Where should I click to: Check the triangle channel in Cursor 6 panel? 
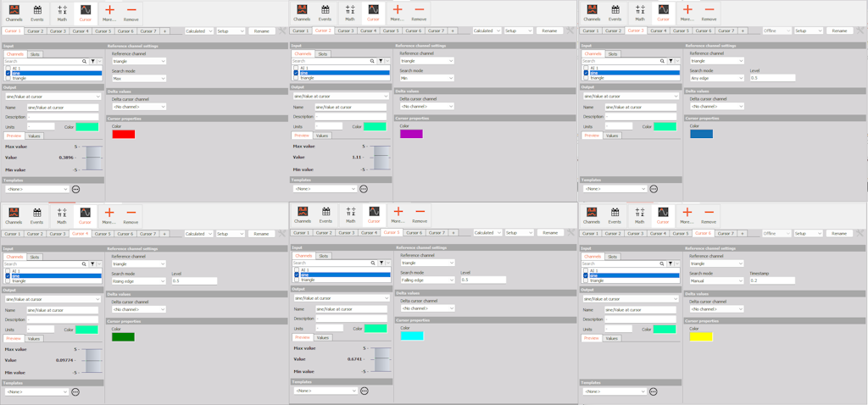point(586,280)
